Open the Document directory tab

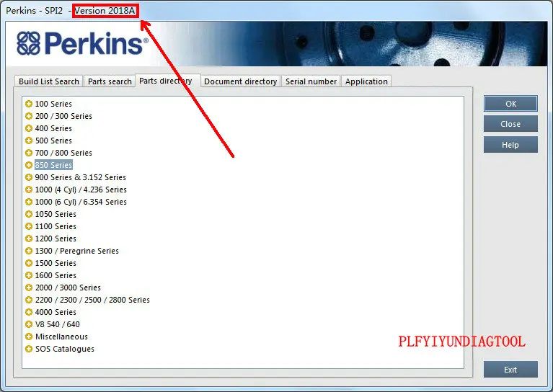[x=241, y=81]
